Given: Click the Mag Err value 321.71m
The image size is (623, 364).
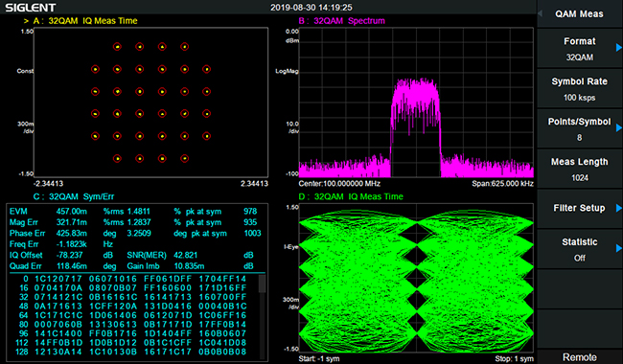Looking at the screenshot, I should click(x=71, y=222).
